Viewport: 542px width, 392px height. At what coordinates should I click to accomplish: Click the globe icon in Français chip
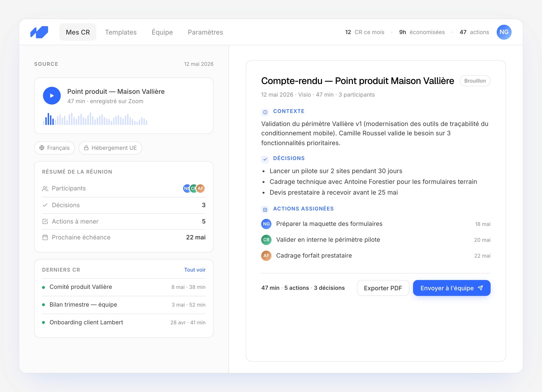(x=42, y=148)
